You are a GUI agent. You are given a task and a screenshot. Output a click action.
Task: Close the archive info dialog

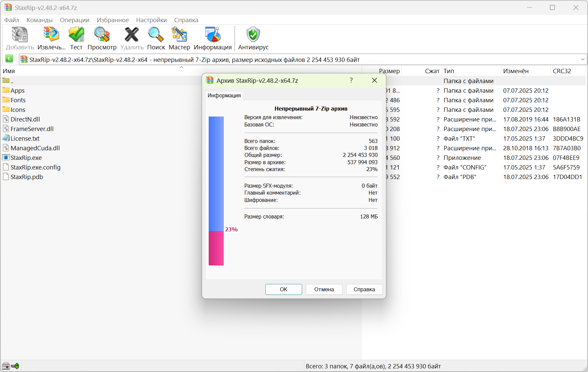374,80
